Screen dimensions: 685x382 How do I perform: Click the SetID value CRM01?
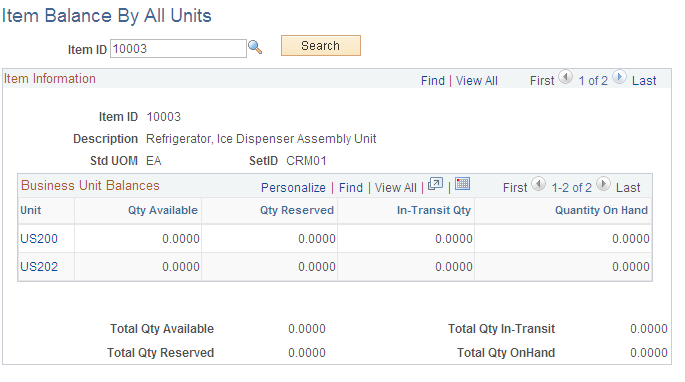(x=306, y=161)
